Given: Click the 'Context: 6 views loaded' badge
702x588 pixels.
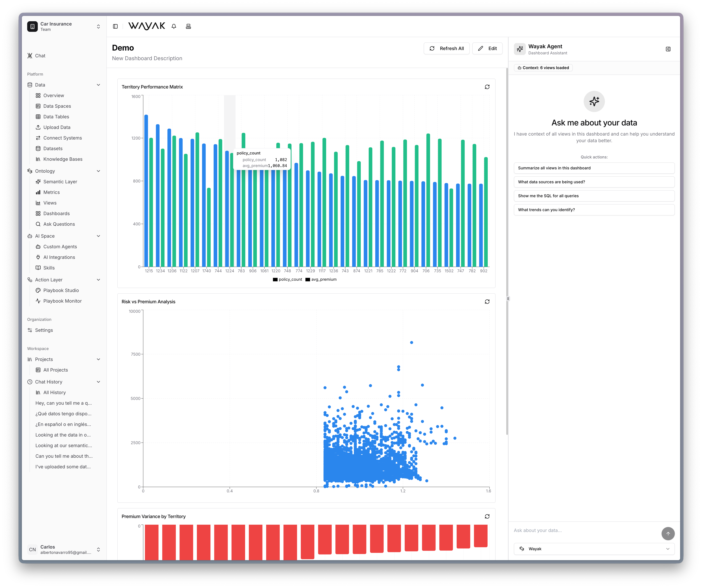Looking at the screenshot, I should [543, 68].
